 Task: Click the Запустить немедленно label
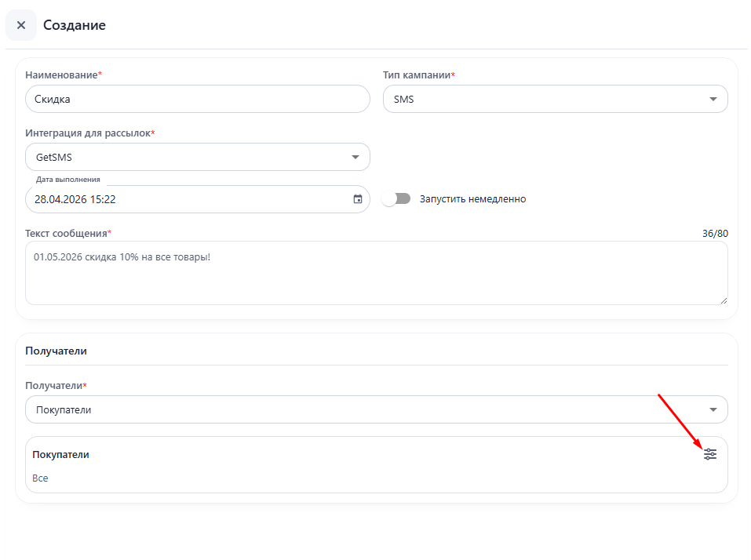472,199
